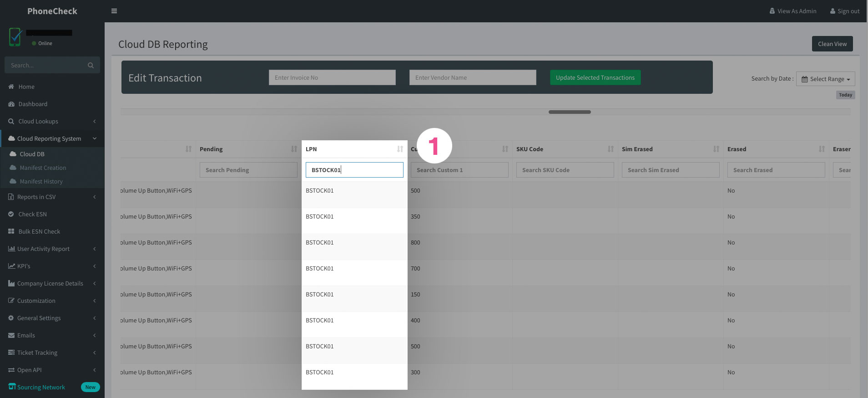This screenshot has width=868, height=398.
Task: Open the Cloud DB submenu item
Action: pyautogui.click(x=52, y=154)
